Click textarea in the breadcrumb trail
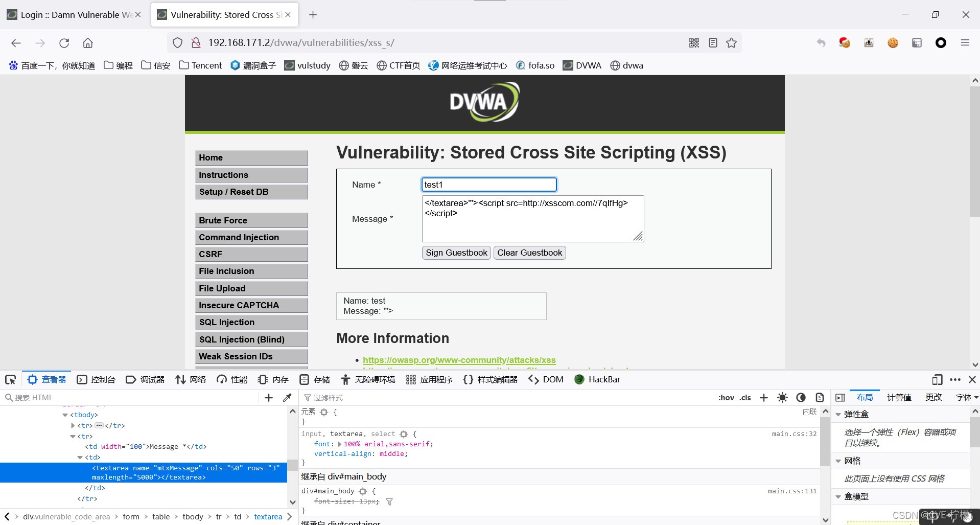 point(268,517)
